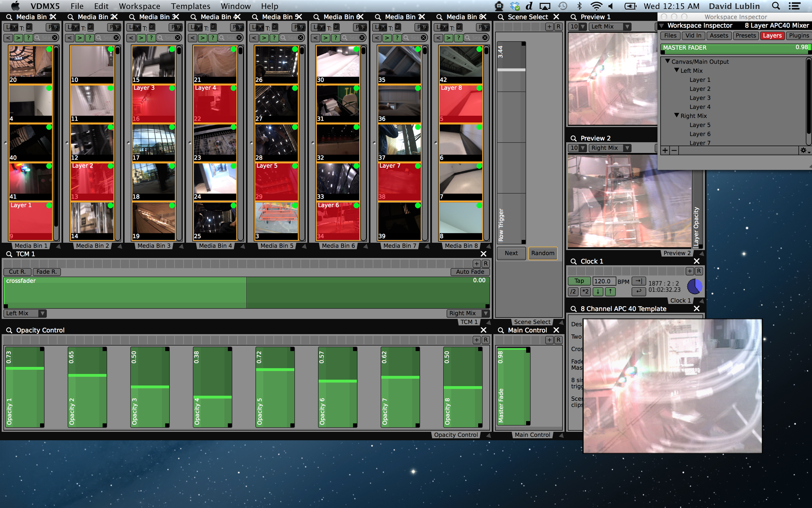Screen dimensions: 812x508
Task: Click Next in the Scene Select panel
Action: point(511,253)
